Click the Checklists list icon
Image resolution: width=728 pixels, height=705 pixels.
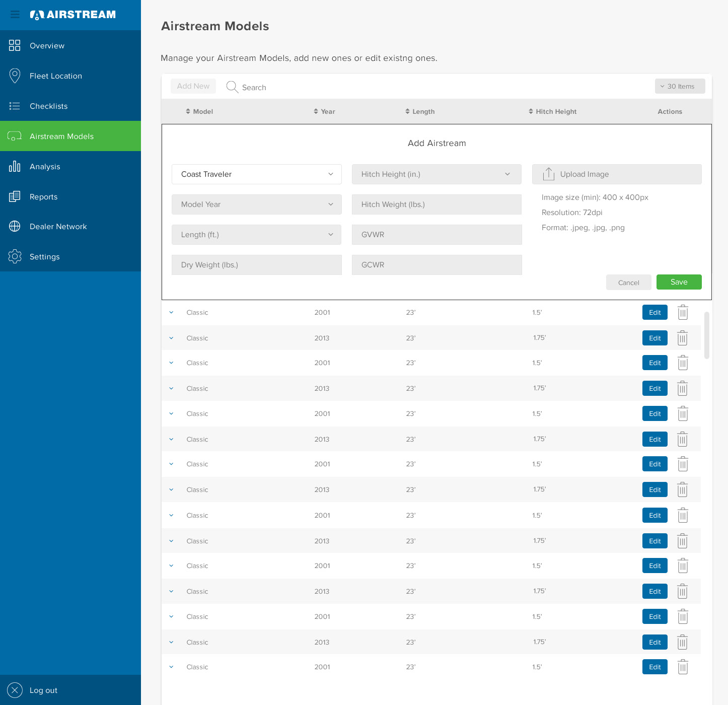15,106
